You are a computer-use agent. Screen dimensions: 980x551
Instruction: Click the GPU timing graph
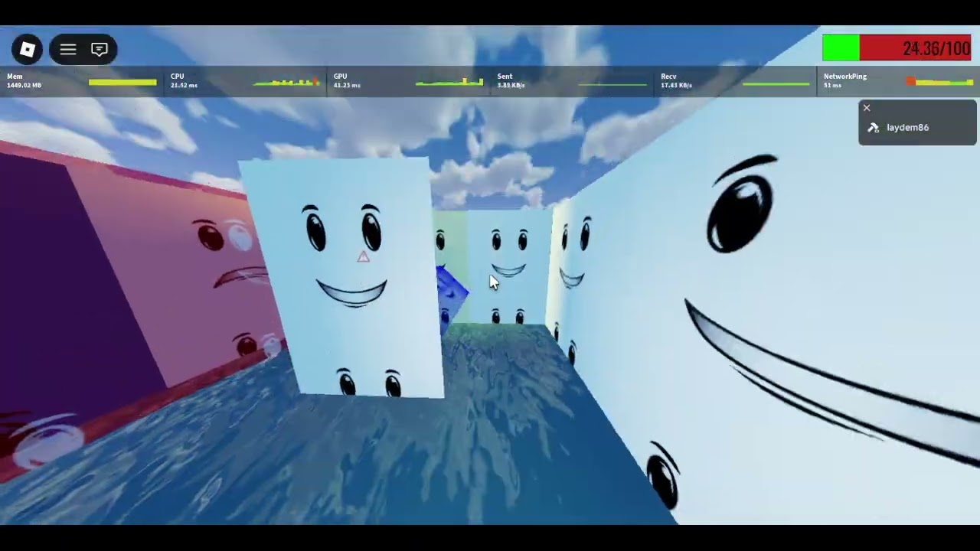pos(449,81)
